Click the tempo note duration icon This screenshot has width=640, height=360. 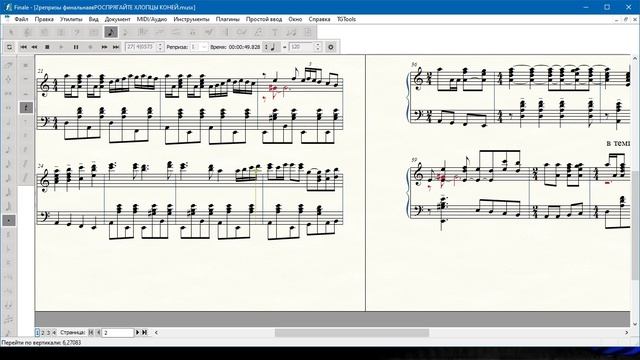(x=273, y=47)
